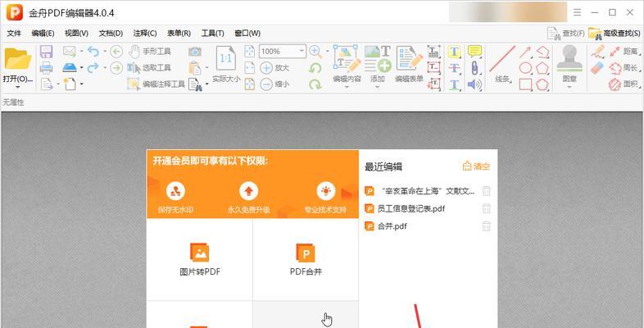Click the PDF Merge (PDF合并) tile
644x328 pixels.
[306, 259]
